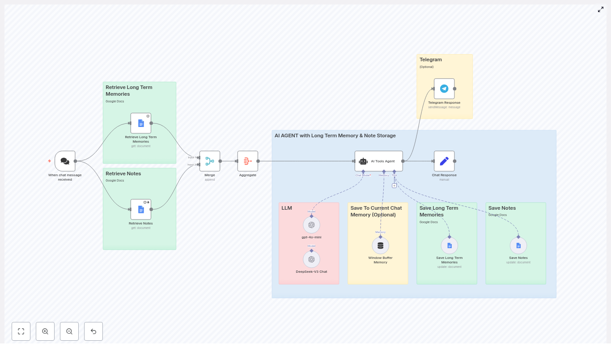Select the AI Tools Agent node
This screenshot has width=611, height=364.
(x=379, y=161)
